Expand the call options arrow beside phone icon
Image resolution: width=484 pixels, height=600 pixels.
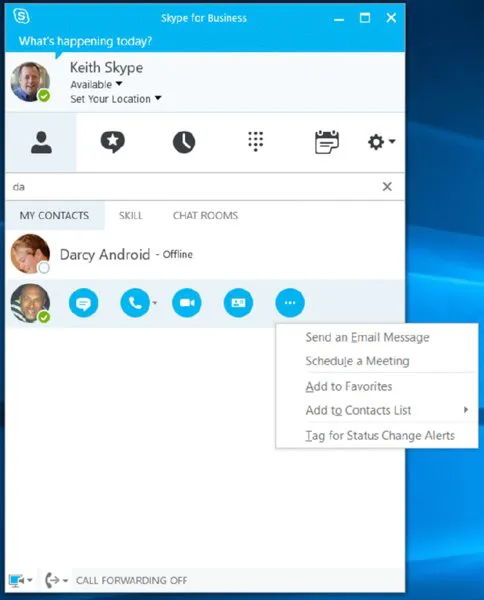155,303
